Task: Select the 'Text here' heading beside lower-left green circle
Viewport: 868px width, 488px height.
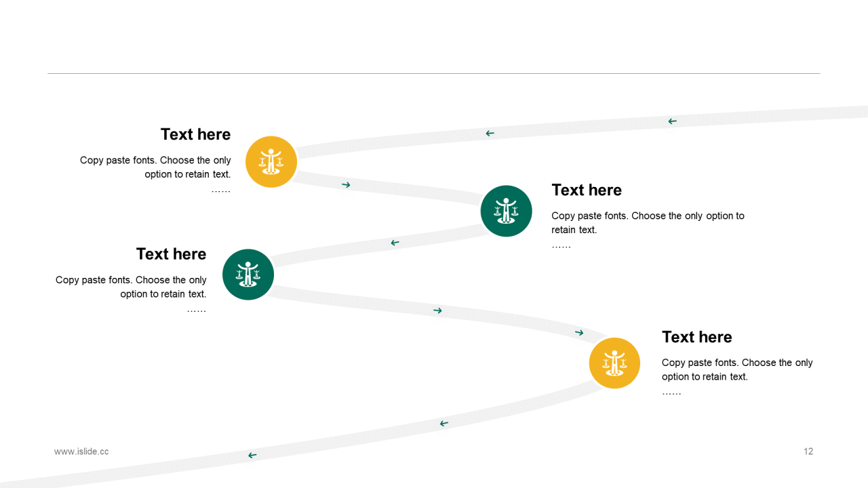Action: point(171,253)
